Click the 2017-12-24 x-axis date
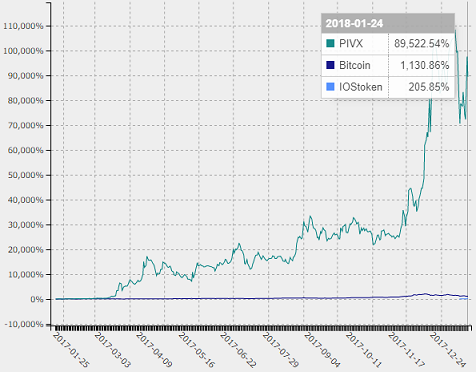 pos(447,350)
